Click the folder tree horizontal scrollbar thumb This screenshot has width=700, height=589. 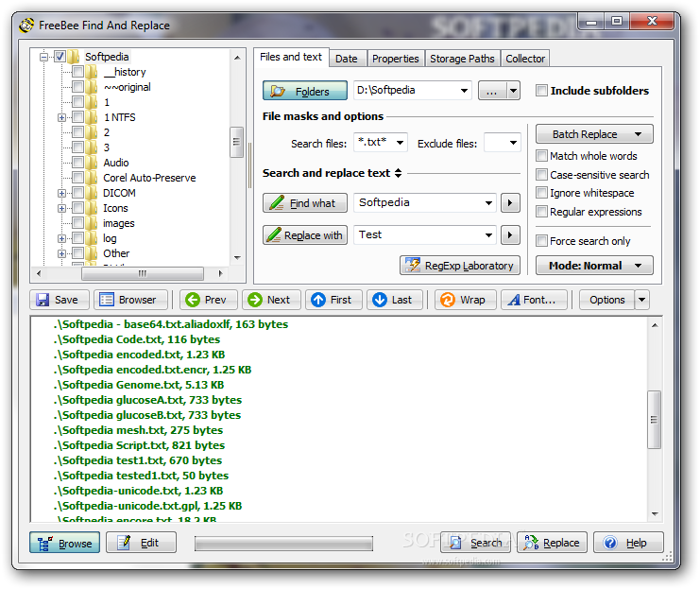pyautogui.click(x=143, y=273)
